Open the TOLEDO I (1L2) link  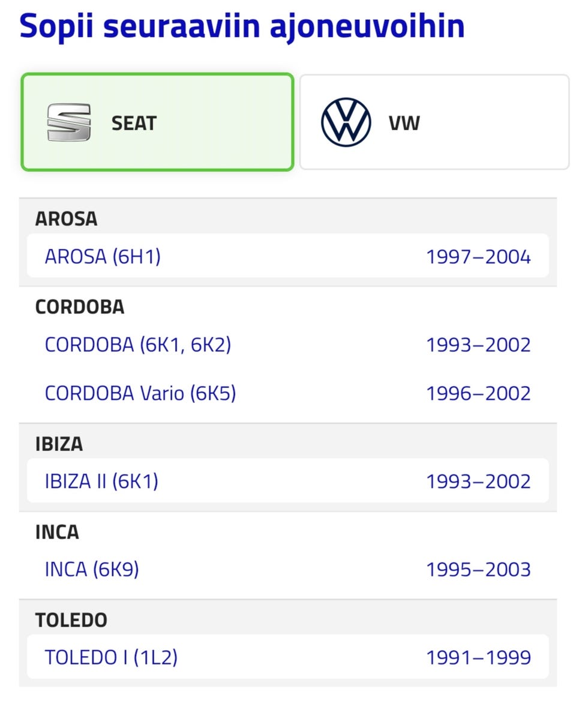[x=111, y=657]
